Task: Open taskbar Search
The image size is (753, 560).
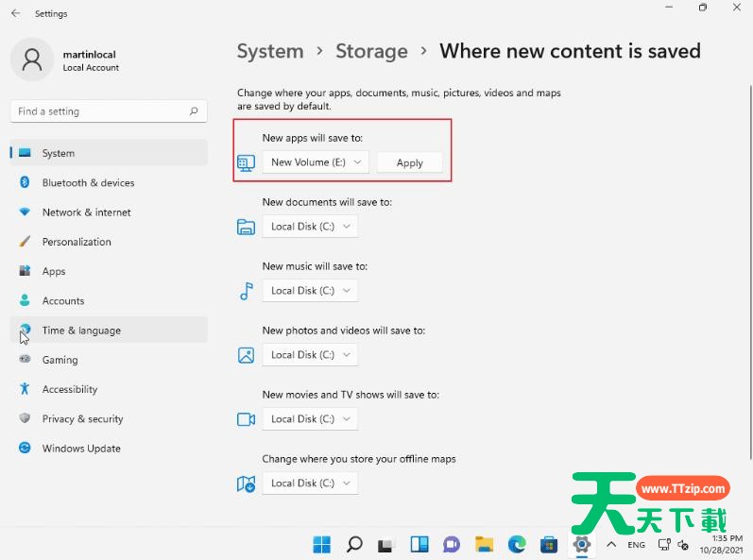Action: point(354,544)
